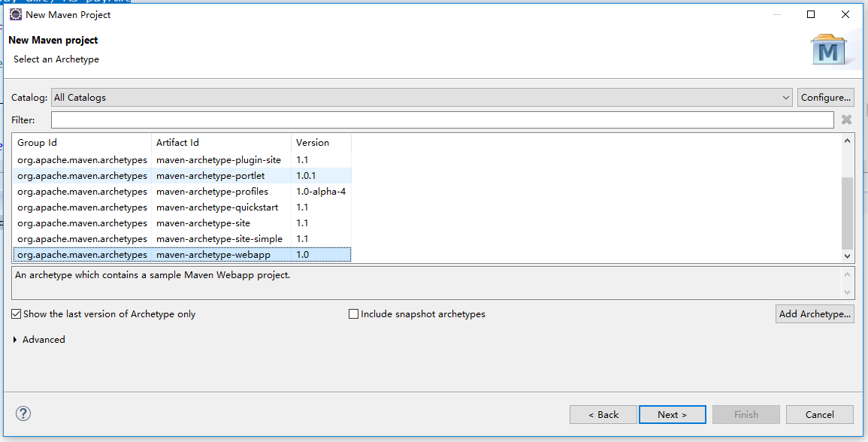Image resolution: width=868 pixels, height=442 pixels.
Task: Click the Configure... button
Action: pos(825,98)
